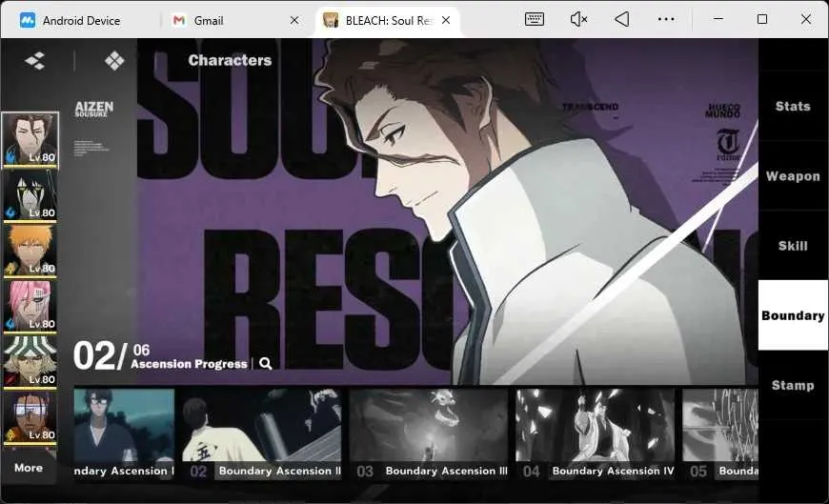
Task: Select the striped-hat character portrait
Action: 30,362
